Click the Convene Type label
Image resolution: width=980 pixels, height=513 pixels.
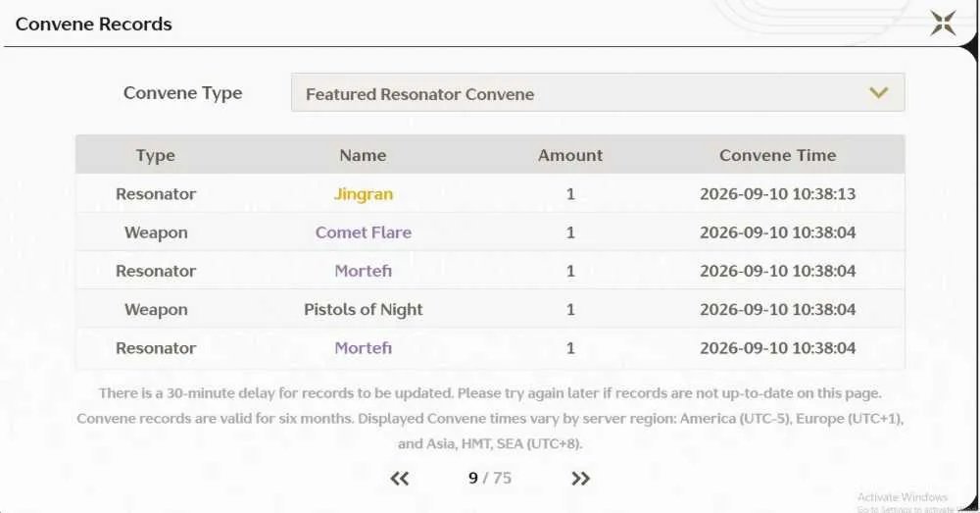point(182,93)
